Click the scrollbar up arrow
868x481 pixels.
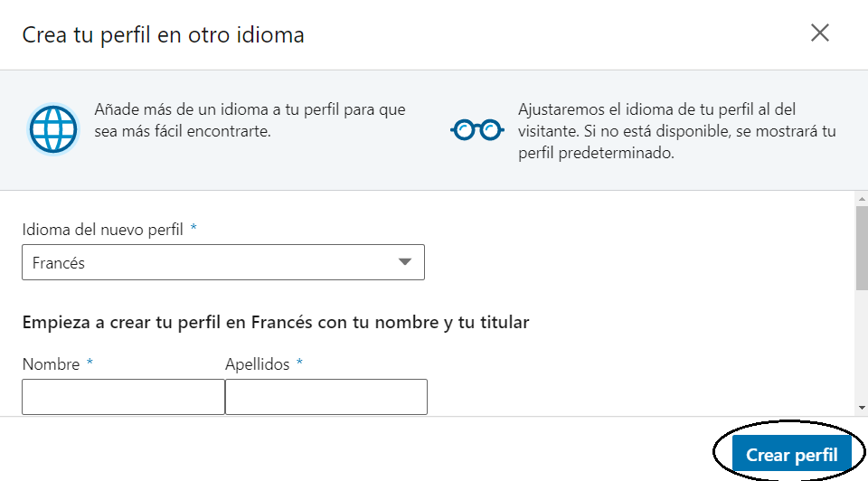pyautogui.click(x=861, y=198)
